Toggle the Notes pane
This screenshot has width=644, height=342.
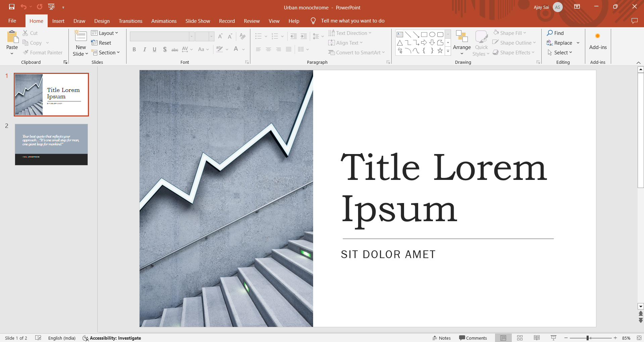coord(441,338)
